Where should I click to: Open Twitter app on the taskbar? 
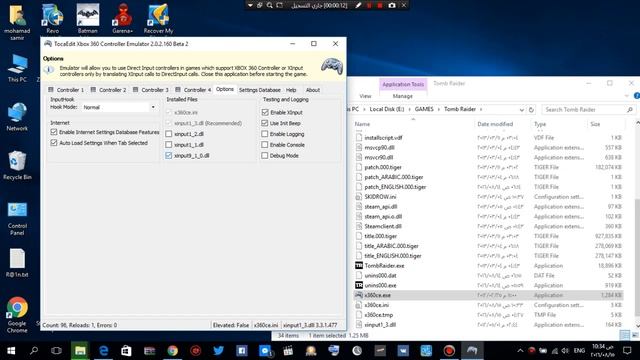(x=218, y=351)
